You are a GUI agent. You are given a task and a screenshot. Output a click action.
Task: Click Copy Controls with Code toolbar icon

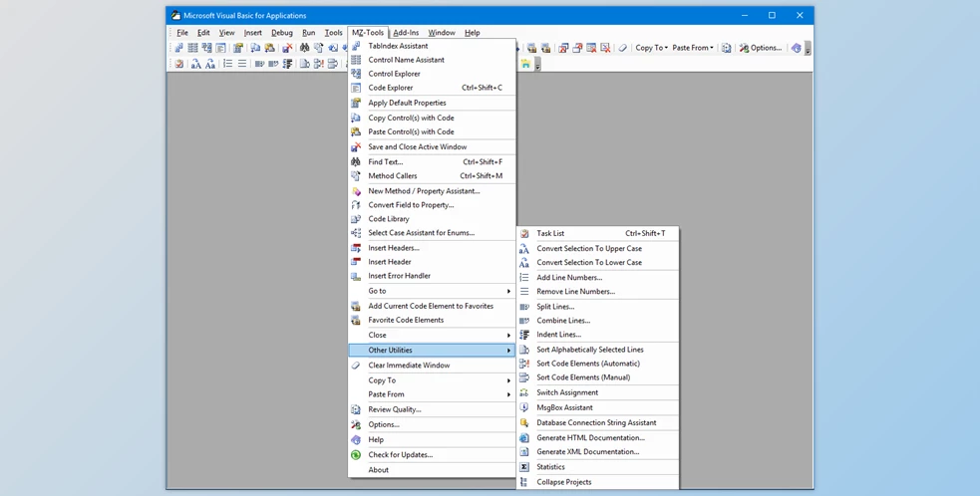click(x=255, y=48)
